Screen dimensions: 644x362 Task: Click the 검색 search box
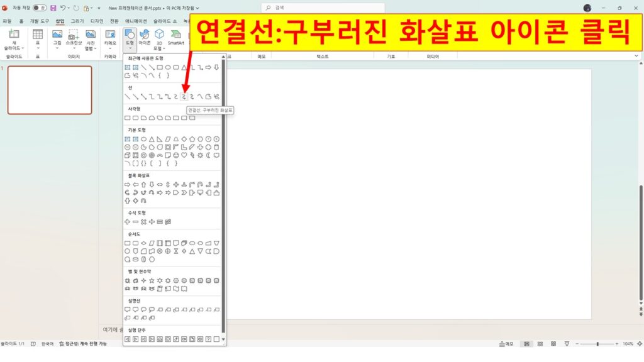(323, 8)
